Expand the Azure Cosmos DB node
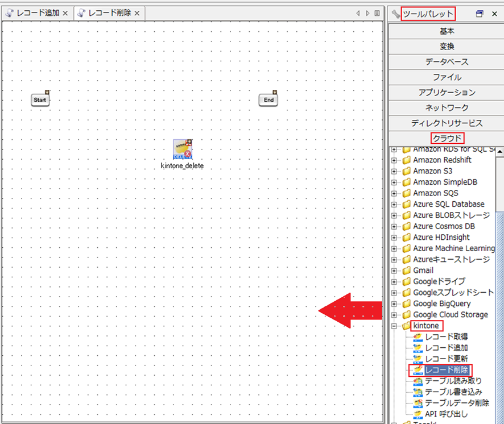The image size is (504, 424). click(x=394, y=226)
